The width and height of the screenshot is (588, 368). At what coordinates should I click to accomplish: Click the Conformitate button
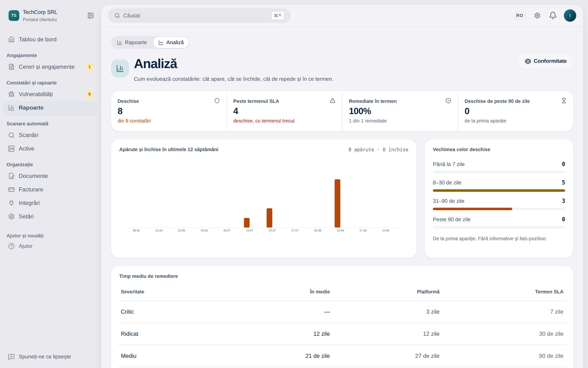546,61
